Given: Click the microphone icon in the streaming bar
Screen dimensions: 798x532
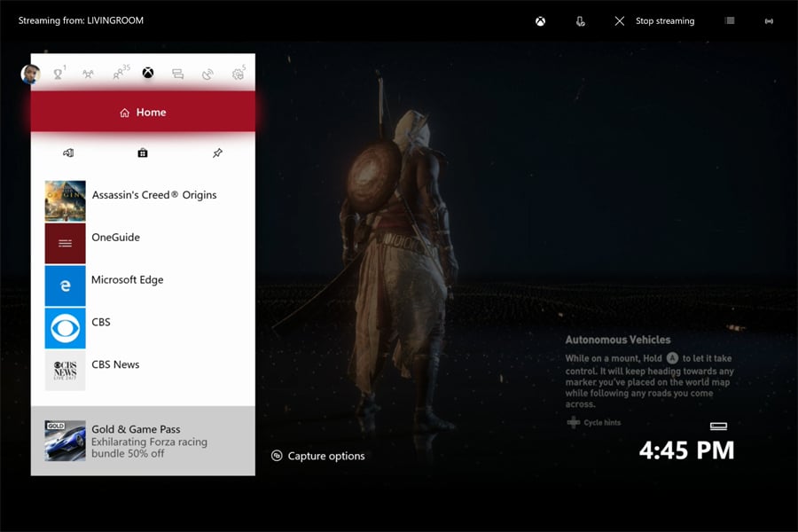Looking at the screenshot, I should tap(581, 20).
